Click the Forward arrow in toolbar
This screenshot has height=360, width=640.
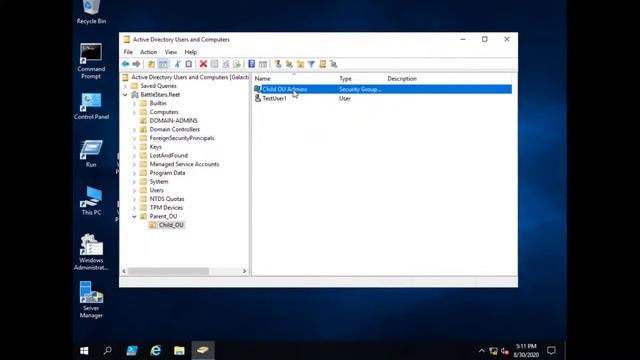pos(136,64)
